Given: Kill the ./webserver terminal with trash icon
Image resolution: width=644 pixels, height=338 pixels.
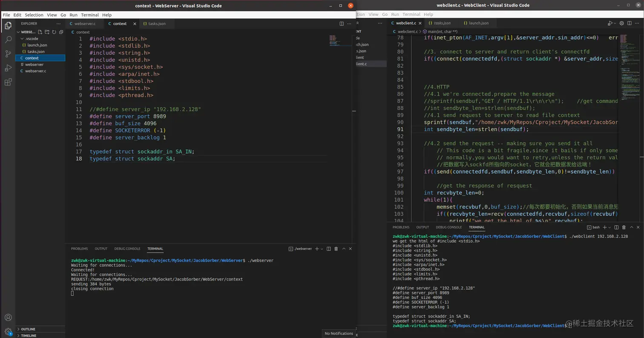Looking at the screenshot, I should click(336, 249).
